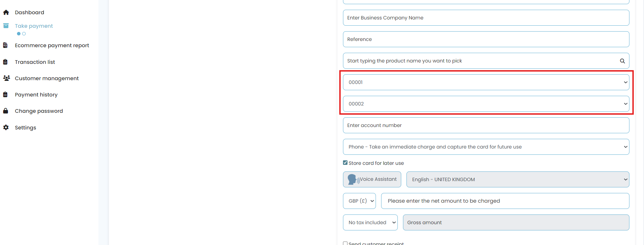Viewport: 644px width, 245px height.
Task: Go to Transaction list in sidebar
Action: point(35,62)
